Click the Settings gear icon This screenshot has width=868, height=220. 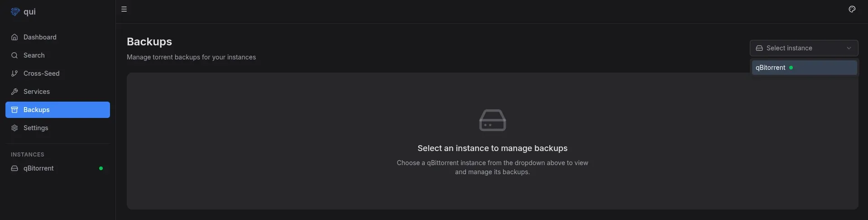tap(14, 128)
